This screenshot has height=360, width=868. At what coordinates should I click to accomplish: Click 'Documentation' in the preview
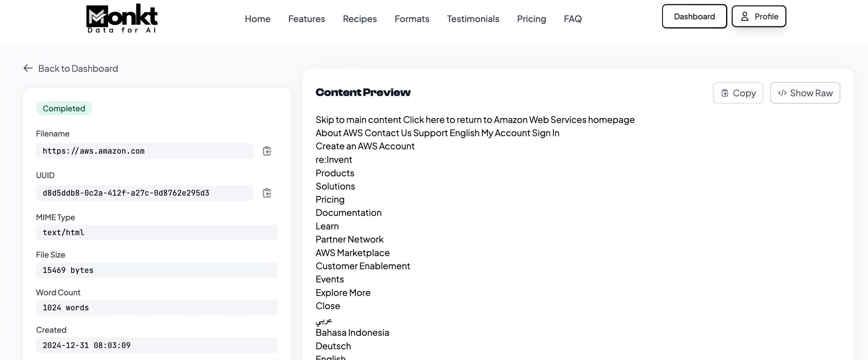pyautogui.click(x=348, y=213)
